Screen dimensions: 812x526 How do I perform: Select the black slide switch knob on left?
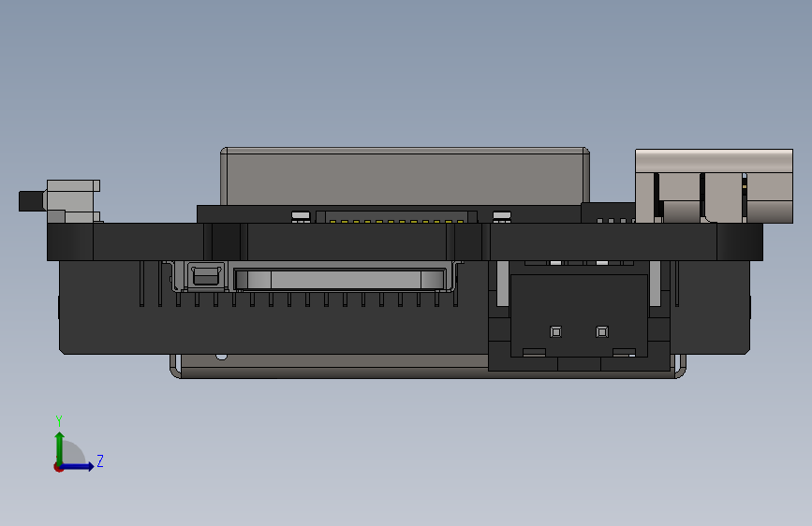31,201
